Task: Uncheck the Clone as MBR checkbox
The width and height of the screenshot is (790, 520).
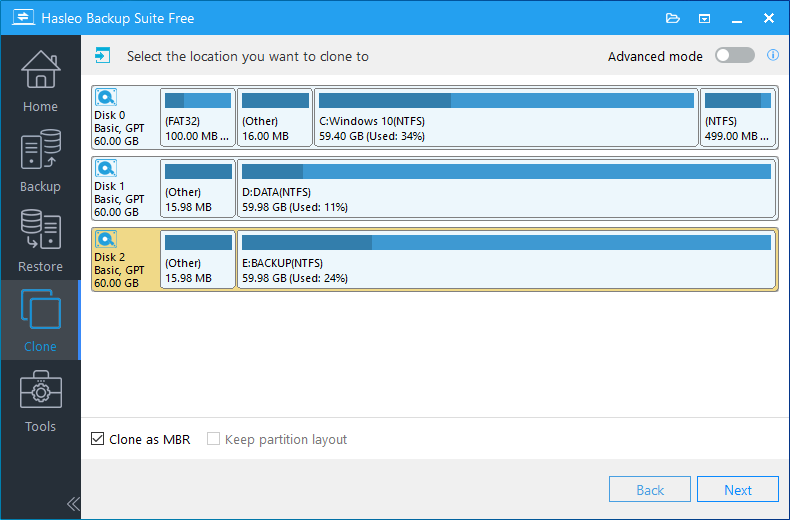Action: pyautogui.click(x=98, y=439)
